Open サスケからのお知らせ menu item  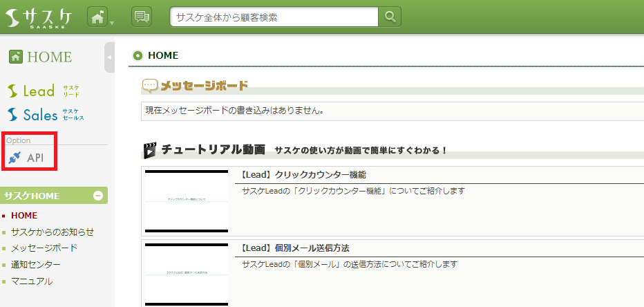coord(53,232)
